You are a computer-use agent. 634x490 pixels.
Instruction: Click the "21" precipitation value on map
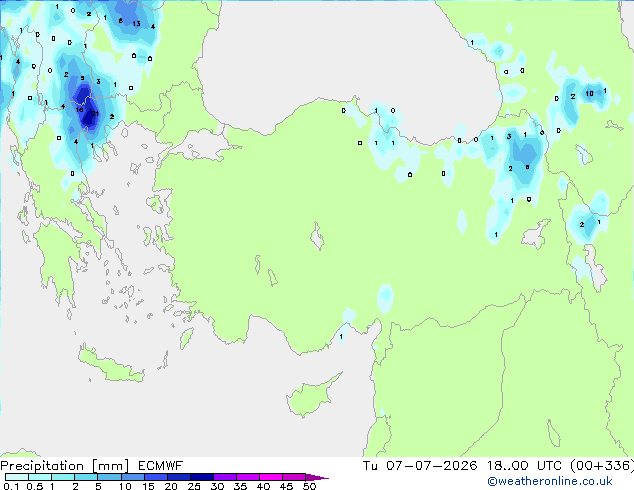click(x=95, y=114)
